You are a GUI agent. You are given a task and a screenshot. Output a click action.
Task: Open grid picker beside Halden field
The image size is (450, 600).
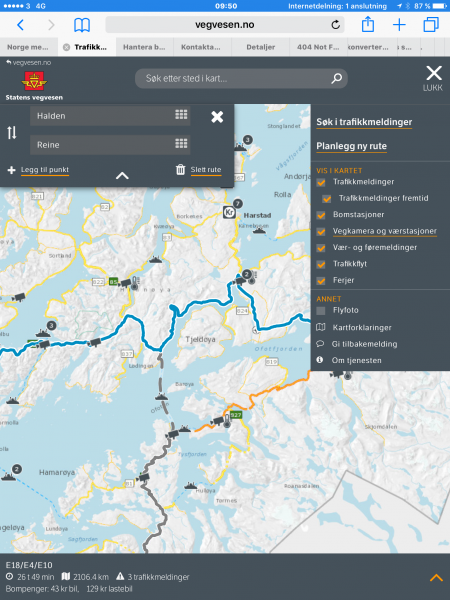pos(181,114)
